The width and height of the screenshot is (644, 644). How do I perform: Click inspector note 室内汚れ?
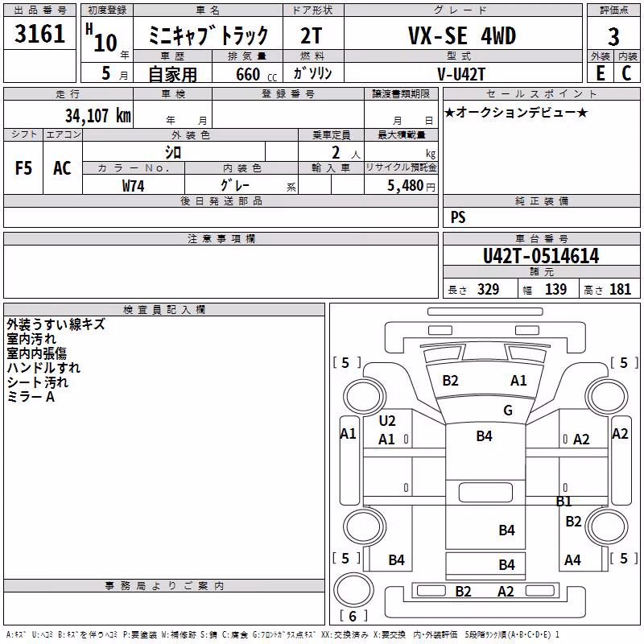point(31,339)
